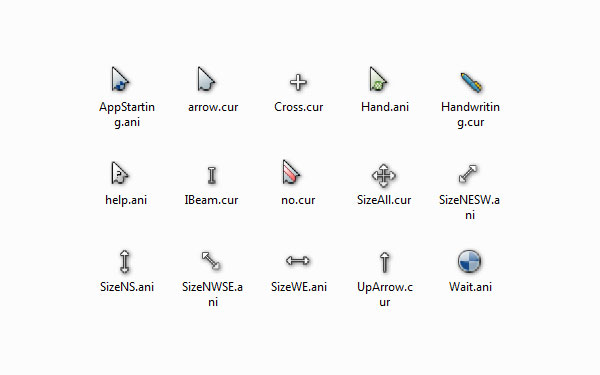Viewport: 600px width, 375px height.
Task: Click the UpArrow.cur upward arrow icon
Action: [x=385, y=262]
